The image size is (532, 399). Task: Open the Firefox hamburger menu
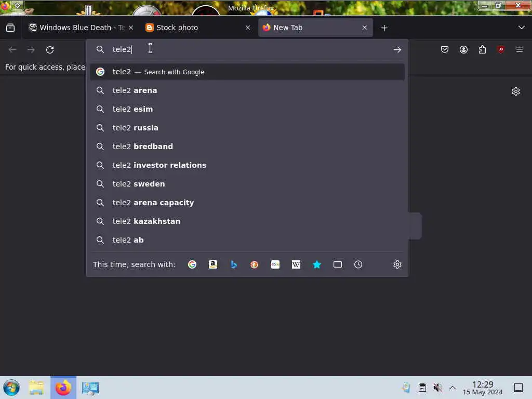(520, 49)
